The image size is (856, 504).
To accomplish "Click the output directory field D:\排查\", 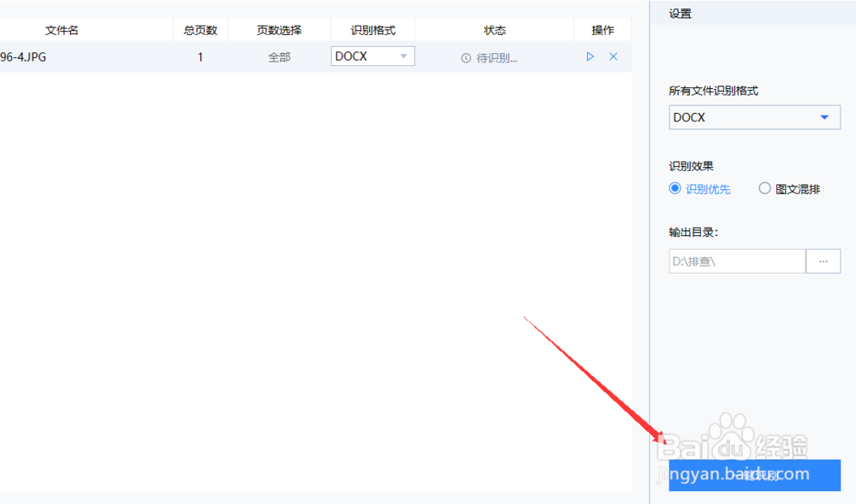I will click(736, 261).
